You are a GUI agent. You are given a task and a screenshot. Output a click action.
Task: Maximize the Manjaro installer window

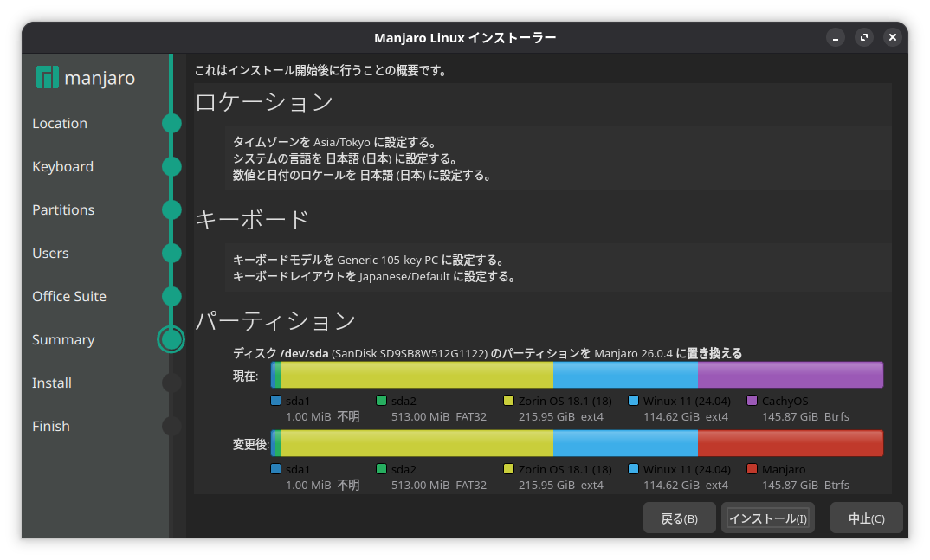coord(863,37)
